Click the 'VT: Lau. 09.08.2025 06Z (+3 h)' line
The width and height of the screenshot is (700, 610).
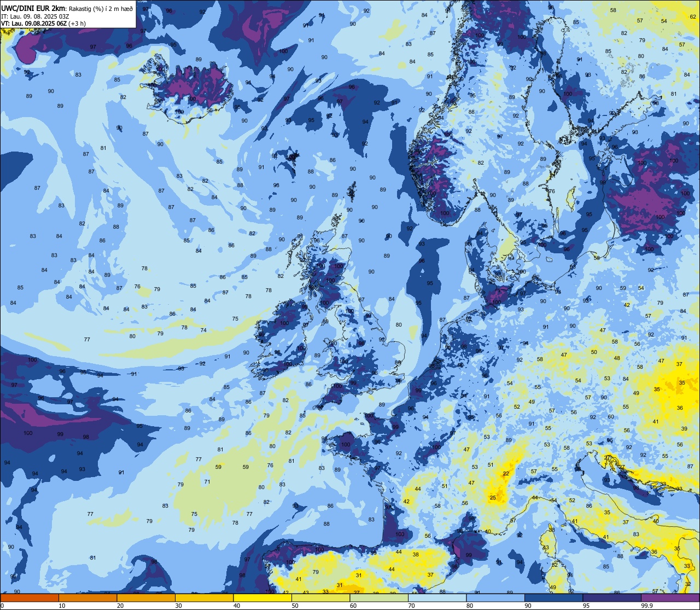point(44,24)
